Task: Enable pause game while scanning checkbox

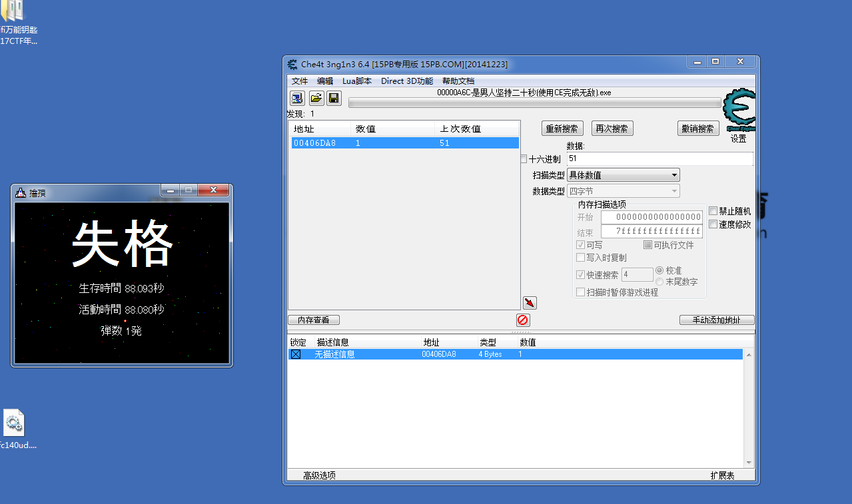Action: click(x=580, y=292)
